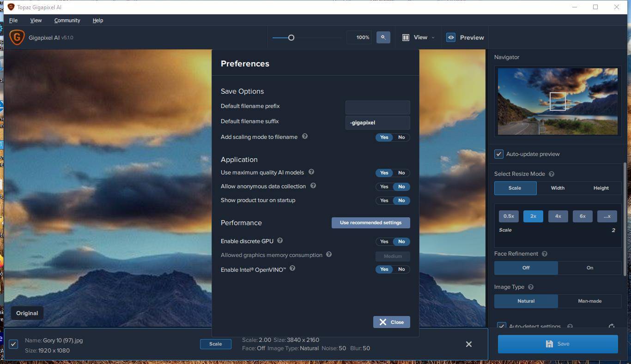Click the Scale value 2 field
This screenshot has height=364, width=631.
[x=613, y=230]
